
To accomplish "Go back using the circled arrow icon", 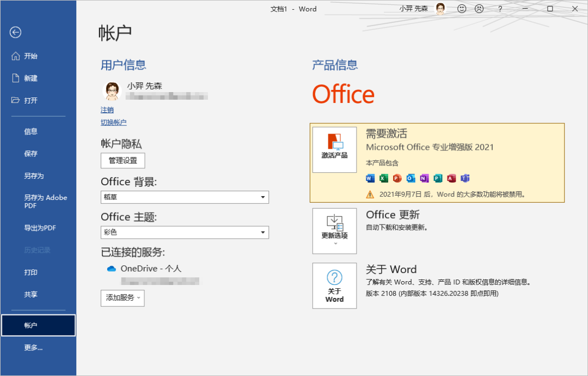I will coord(15,33).
